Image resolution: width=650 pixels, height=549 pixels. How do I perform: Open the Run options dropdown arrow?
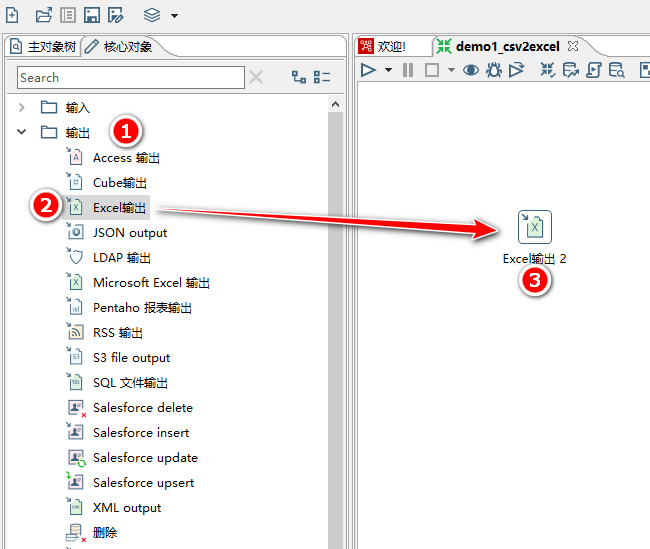388,70
